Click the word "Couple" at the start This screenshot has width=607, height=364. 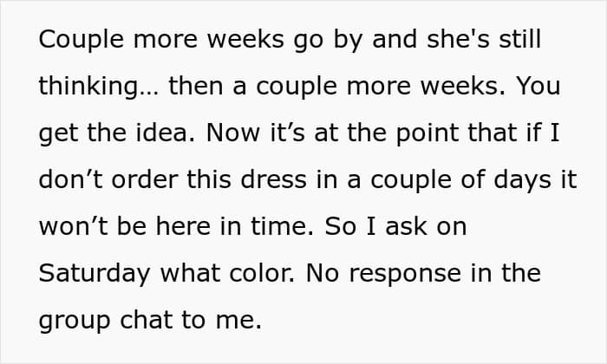coord(82,40)
